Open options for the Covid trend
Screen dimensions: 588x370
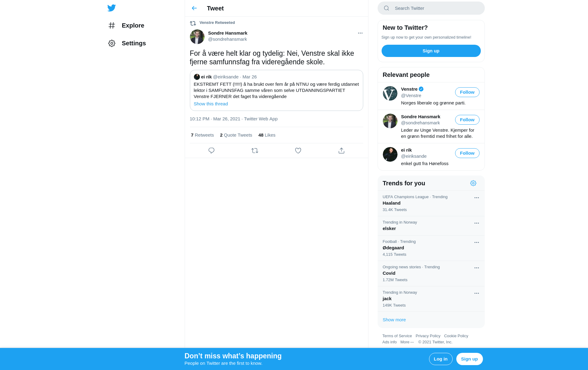pyautogui.click(x=477, y=268)
